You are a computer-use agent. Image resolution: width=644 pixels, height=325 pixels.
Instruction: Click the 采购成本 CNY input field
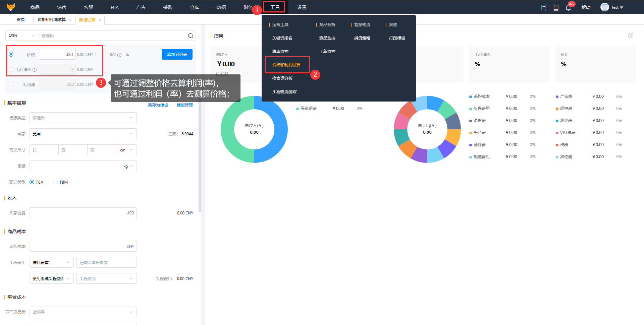point(83,246)
